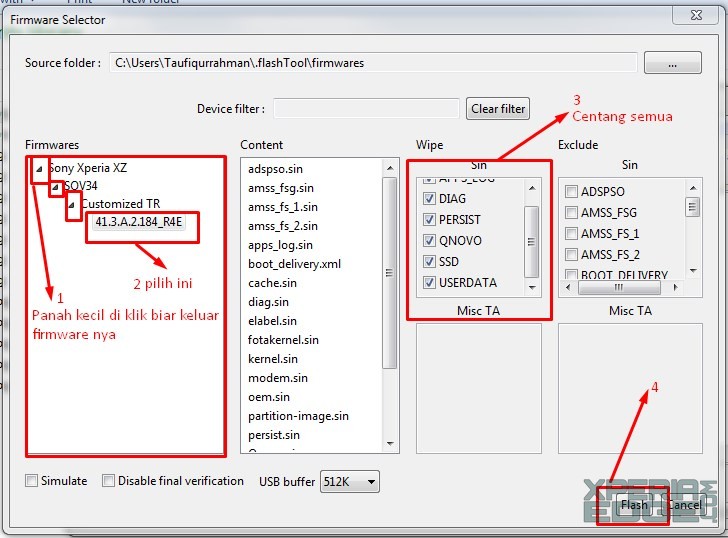Collapse the Sony Xperia XZ tree node
Image resolution: width=728 pixels, height=538 pixels.
[x=39, y=169]
